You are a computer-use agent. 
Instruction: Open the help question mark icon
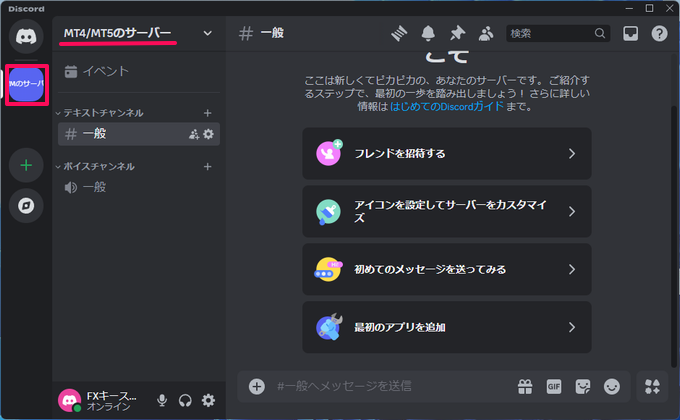[x=659, y=33]
